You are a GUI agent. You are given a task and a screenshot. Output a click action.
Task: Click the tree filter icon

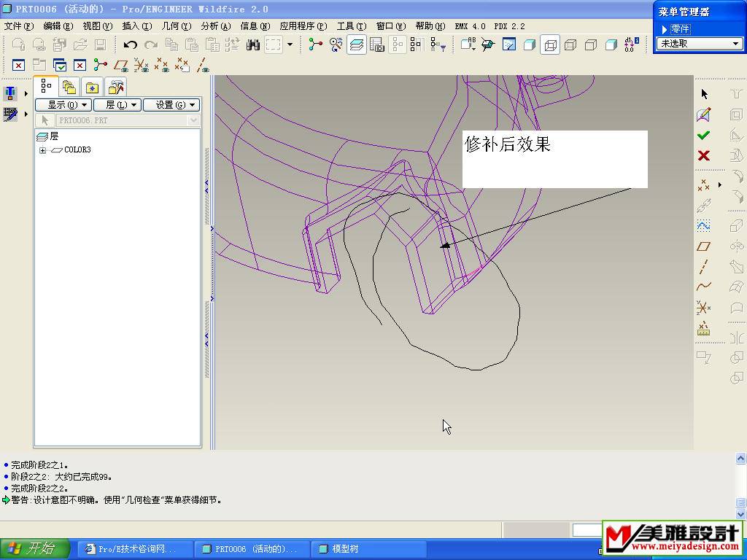click(x=438, y=45)
